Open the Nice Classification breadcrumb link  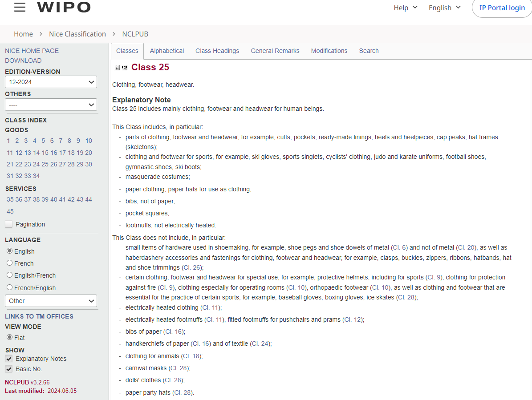point(77,34)
